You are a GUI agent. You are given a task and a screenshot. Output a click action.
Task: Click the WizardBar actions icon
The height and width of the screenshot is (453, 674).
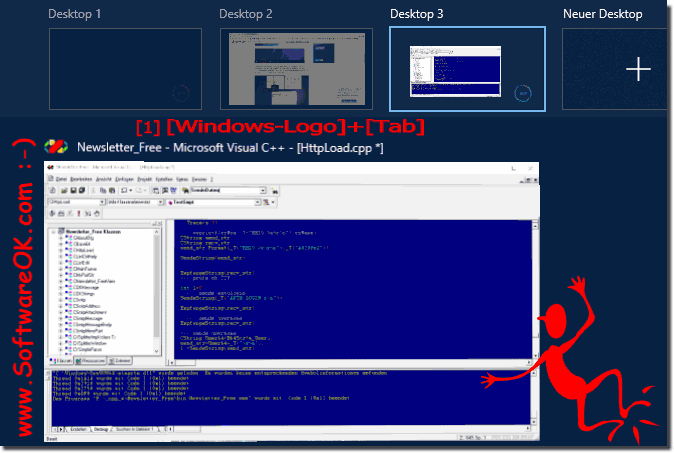[x=266, y=202]
